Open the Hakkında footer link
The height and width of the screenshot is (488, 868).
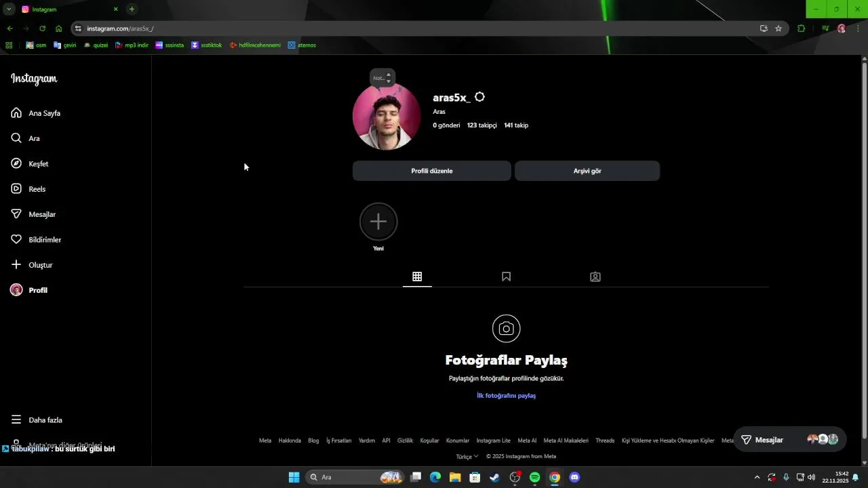[x=290, y=441]
